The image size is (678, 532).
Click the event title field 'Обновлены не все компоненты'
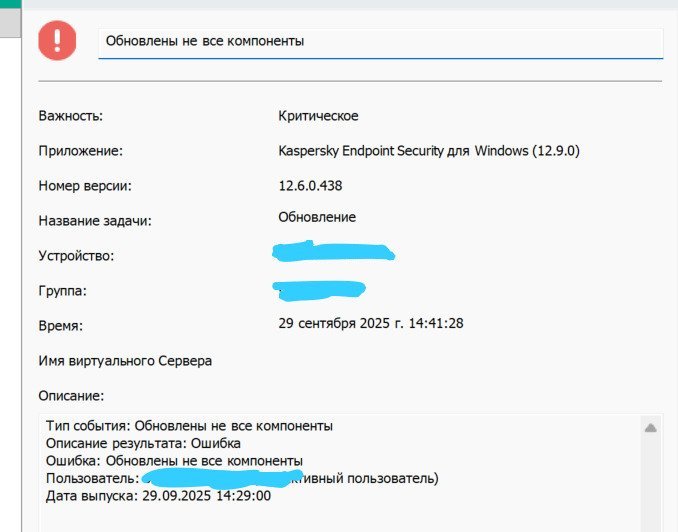(381, 43)
